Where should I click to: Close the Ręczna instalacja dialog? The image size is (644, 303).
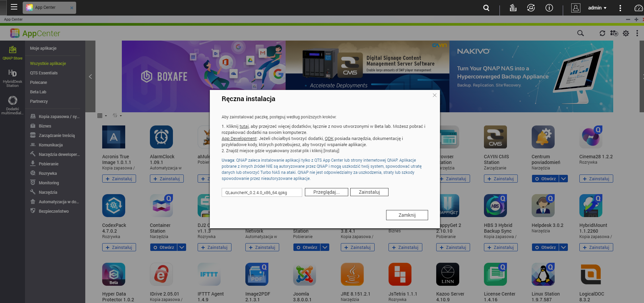pyautogui.click(x=435, y=95)
